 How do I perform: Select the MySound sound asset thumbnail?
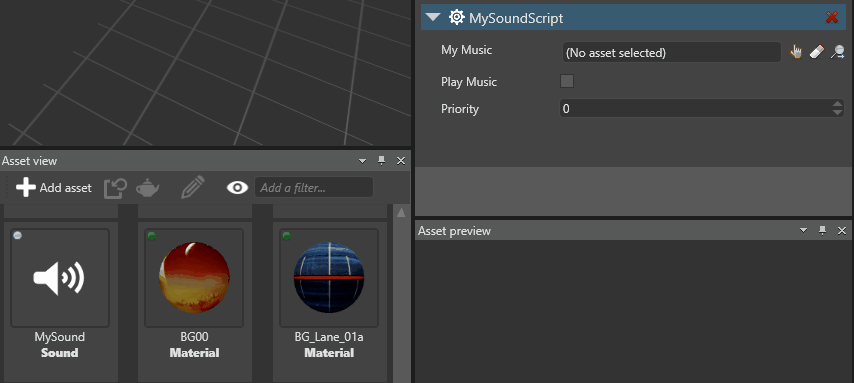click(x=60, y=278)
